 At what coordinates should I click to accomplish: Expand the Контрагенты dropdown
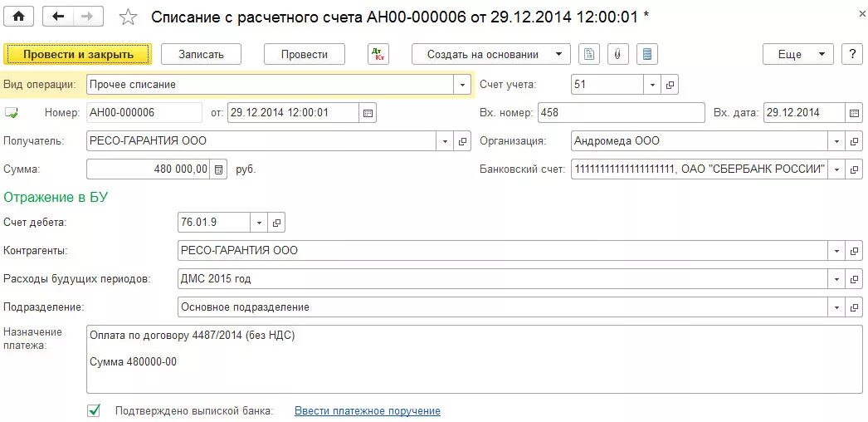[x=836, y=251]
